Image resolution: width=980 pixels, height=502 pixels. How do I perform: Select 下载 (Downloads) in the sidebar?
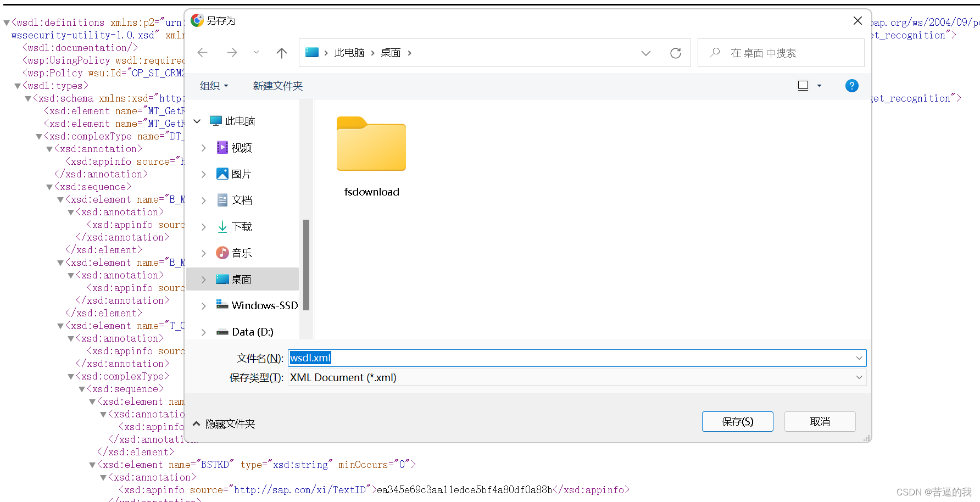click(242, 226)
